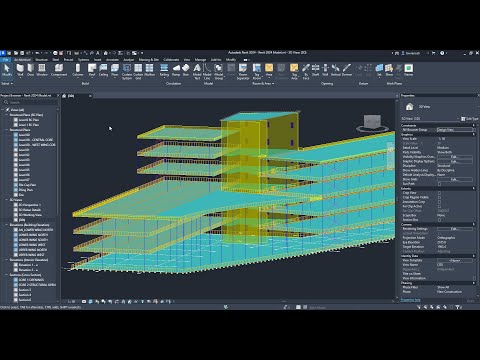Toggle the Sun Path checkbox
Viewport: 480px width, 360px height.
click(x=439, y=184)
